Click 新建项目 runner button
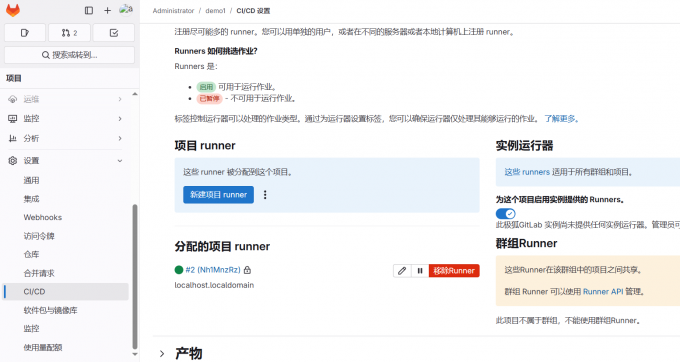 click(x=218, y=195)
